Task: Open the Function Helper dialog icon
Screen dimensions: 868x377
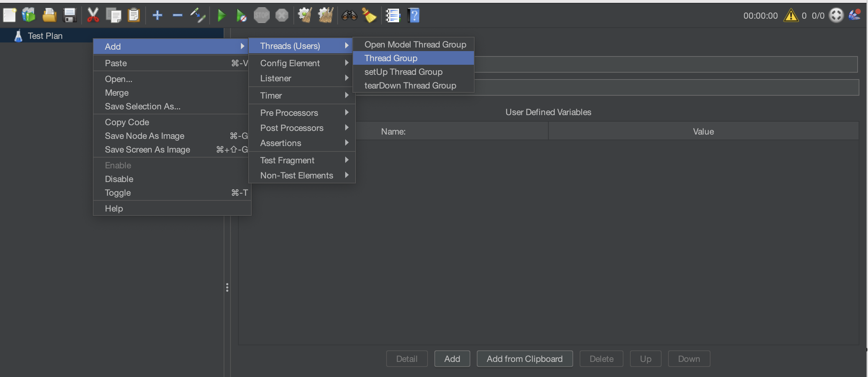Action: 393,15
